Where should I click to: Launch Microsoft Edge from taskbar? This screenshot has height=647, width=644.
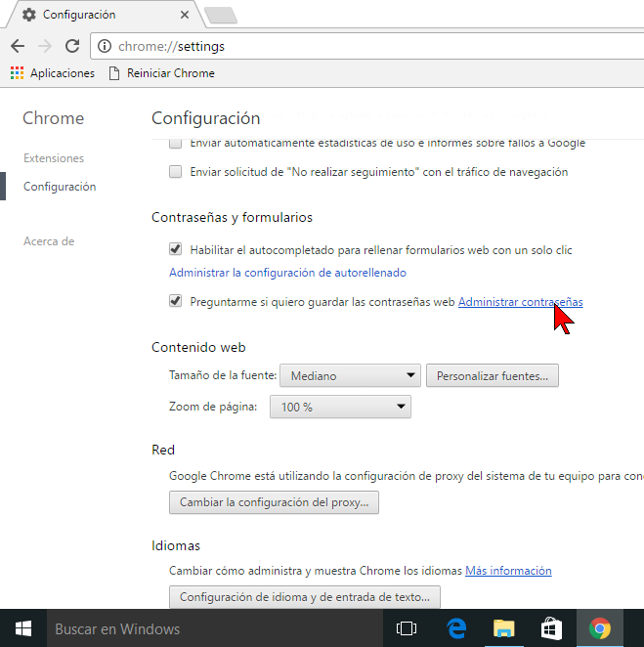(x=456, y=628)
